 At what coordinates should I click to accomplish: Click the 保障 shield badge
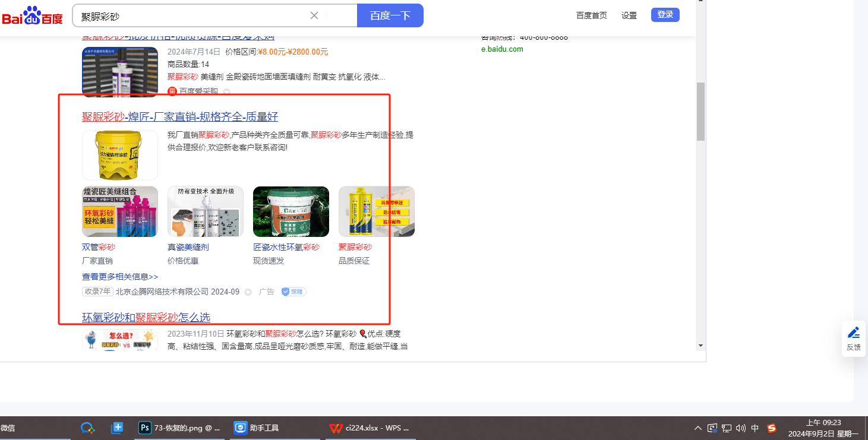[293, 292]
